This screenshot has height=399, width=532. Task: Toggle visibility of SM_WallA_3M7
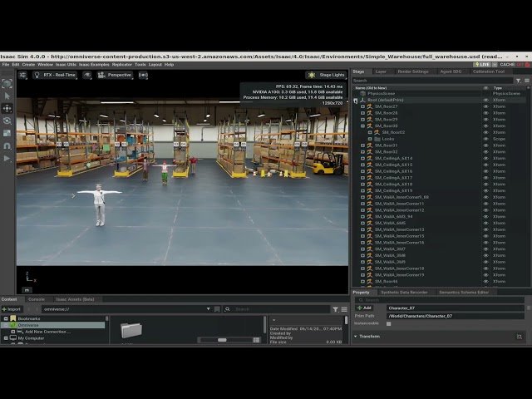(485, 249)
